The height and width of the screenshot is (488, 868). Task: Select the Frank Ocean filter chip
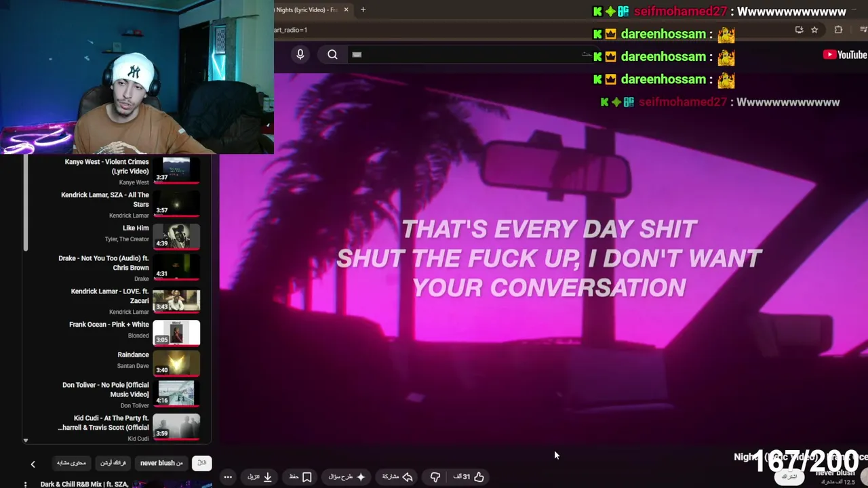tap(113, 463)
